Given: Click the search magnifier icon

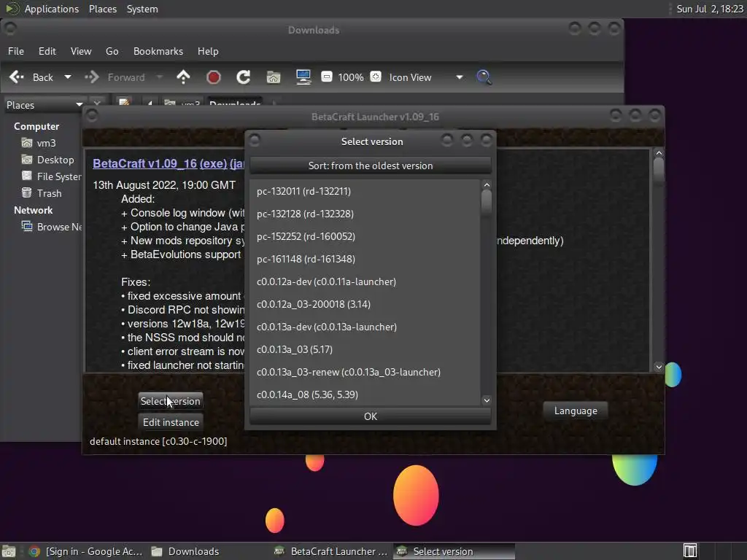Looking at the screenshot, I should pos(484,77).
